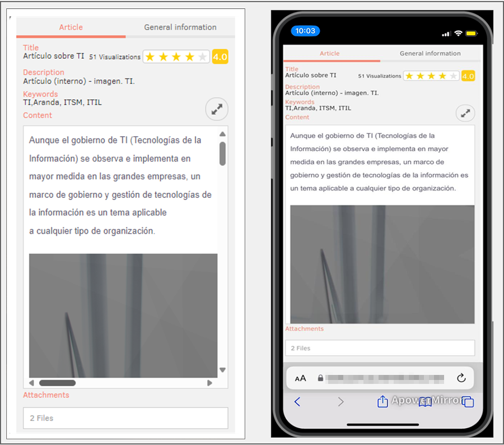
Task: Tap the 10:03 clock pill on the phone
Action: [x=305, y=31]
